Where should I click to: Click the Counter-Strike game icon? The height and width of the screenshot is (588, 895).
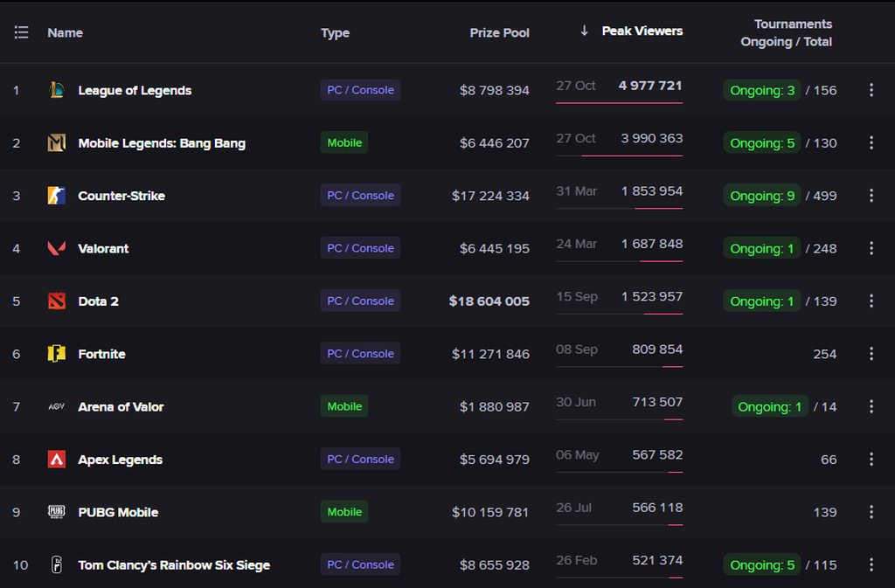(x=57, y=196)
